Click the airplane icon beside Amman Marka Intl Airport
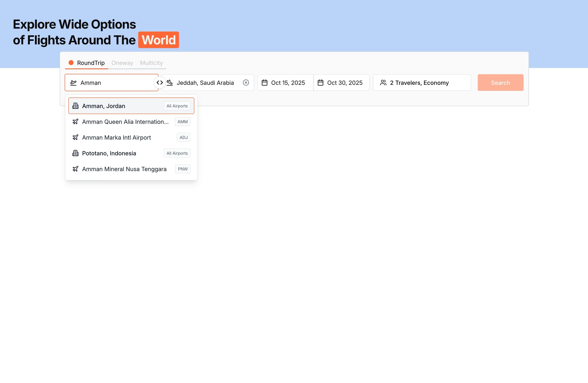This screenshot has height=383, width=588. tap(76, 137)
